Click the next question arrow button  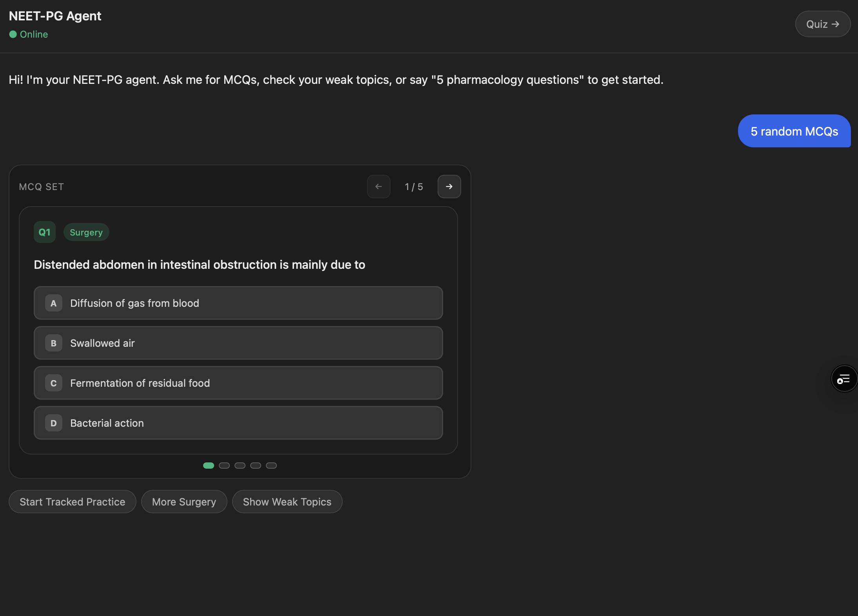coord(449,187)
